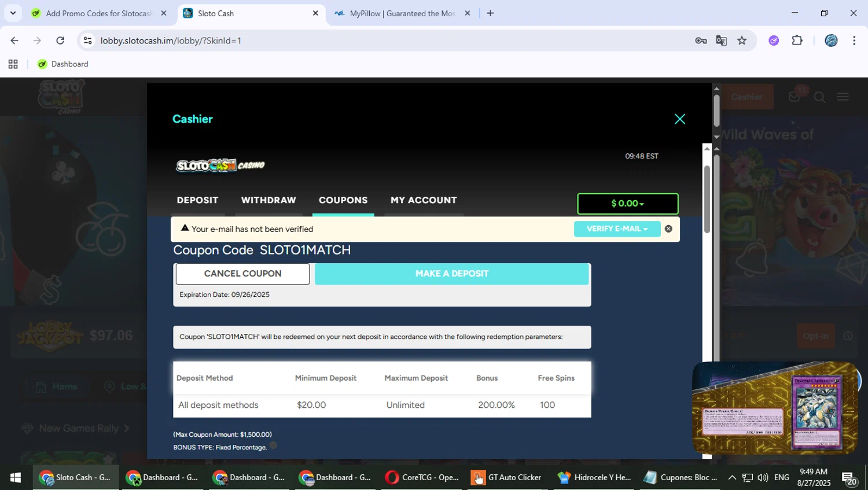Show hidden system tray icons
The height and width of the screenshot is (490, 868).
point(732,478)
